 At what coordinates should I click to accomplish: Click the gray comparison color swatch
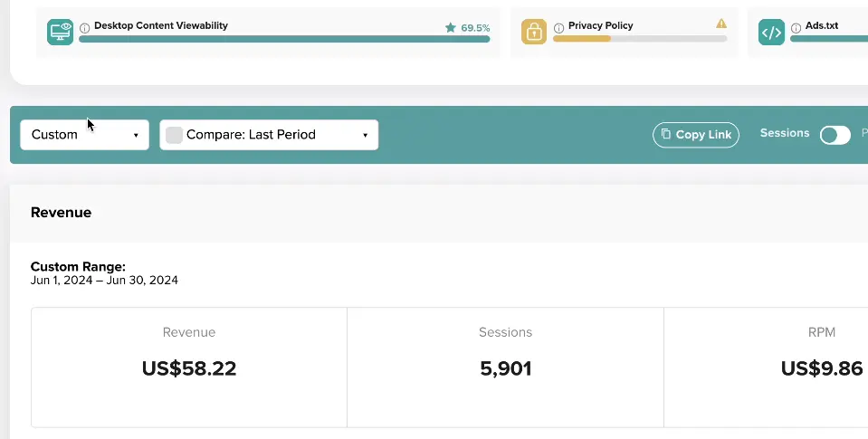(174, 135)
